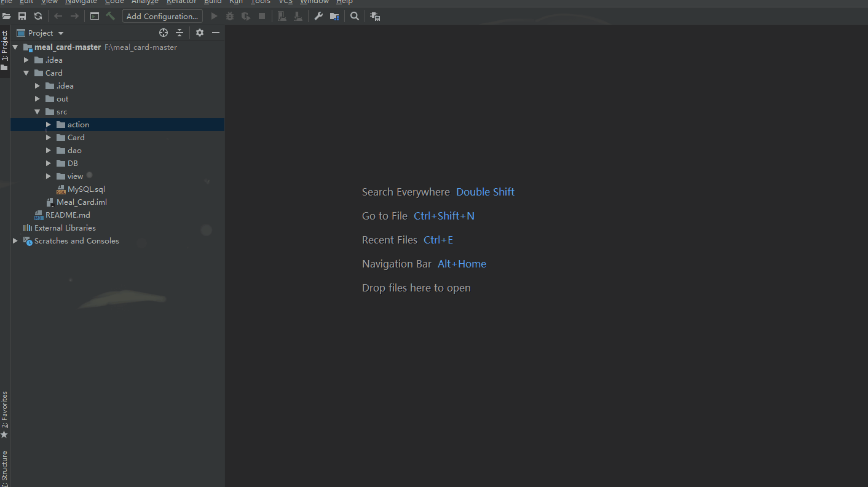868x487 pixels.
Task: Click the Double Shift shortcut text
Action: [485, 192]
